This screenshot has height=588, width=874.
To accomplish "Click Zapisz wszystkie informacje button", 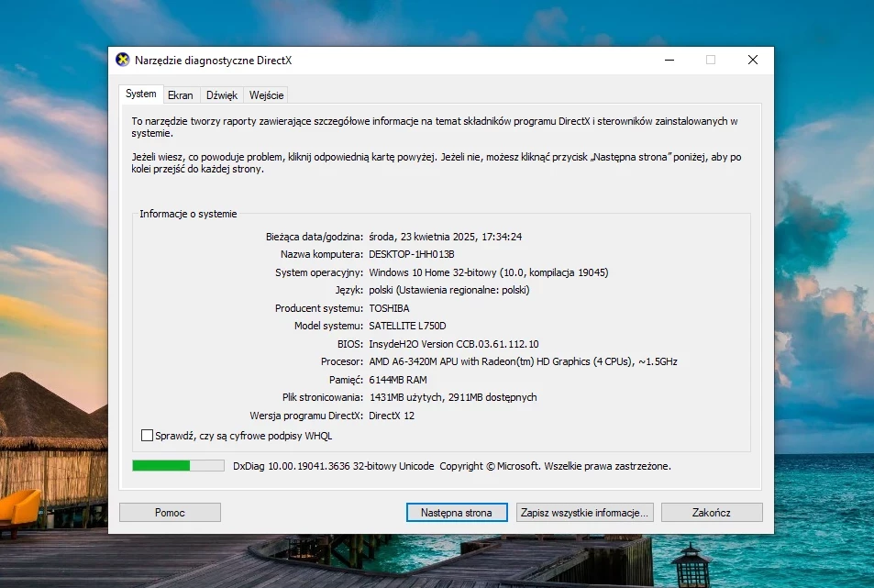I will 584,512.
